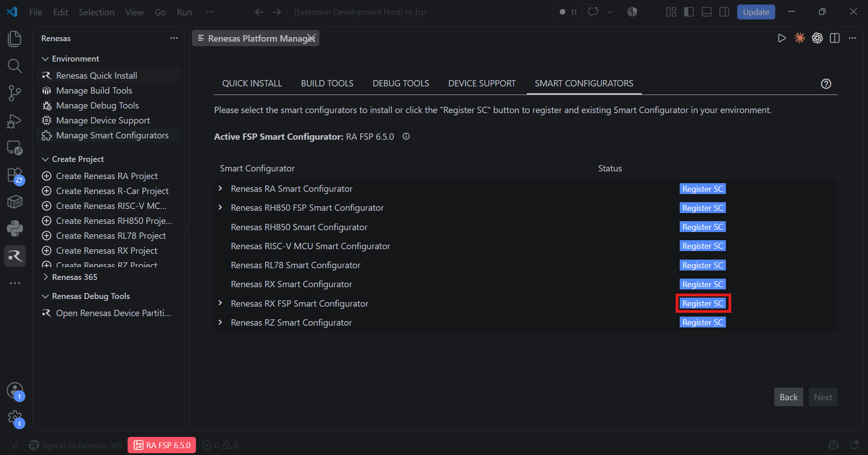The width and height of the screenshot is (868, 455).
Task: Split the editor right
Action: coord(835,38)
